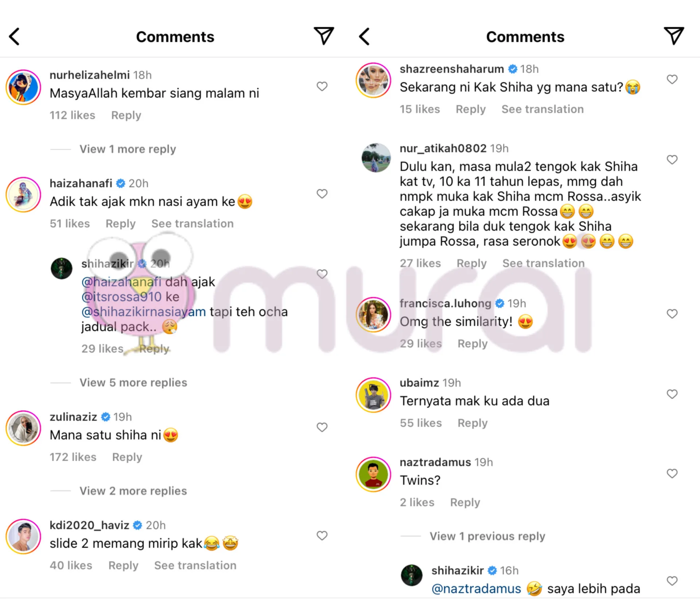This screenshot has height=599, width=700.
Task: Expand View 1 more reply
Action: (128, 149)
